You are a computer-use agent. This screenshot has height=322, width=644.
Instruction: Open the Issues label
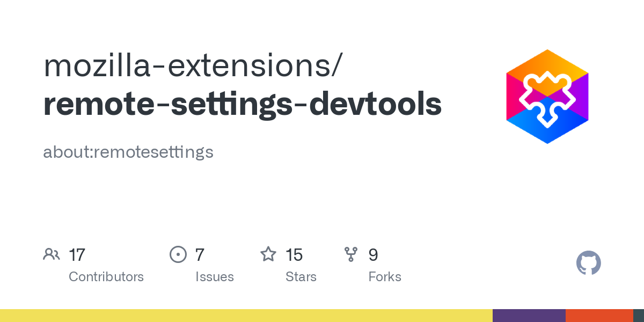[x=215, y=277]
